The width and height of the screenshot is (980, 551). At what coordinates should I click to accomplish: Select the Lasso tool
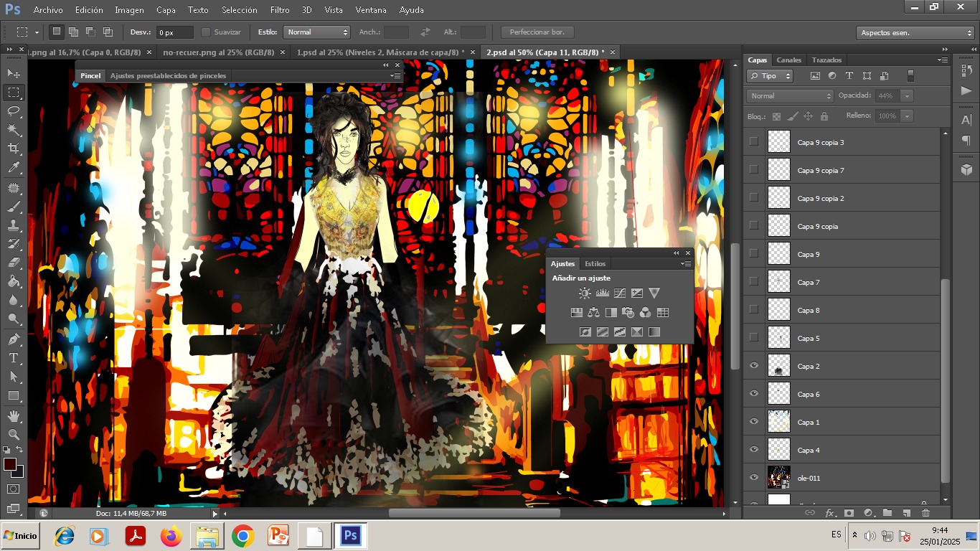(14, 110)
